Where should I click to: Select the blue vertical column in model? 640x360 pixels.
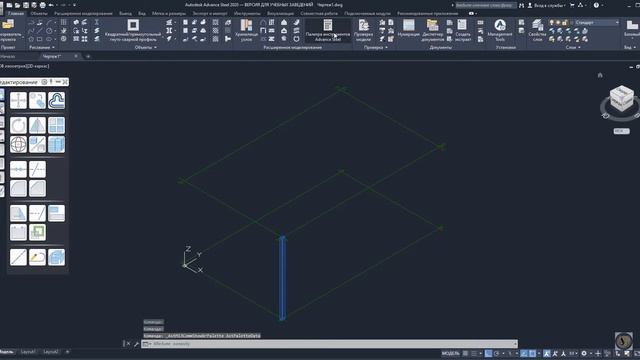[x=282, y=278]
